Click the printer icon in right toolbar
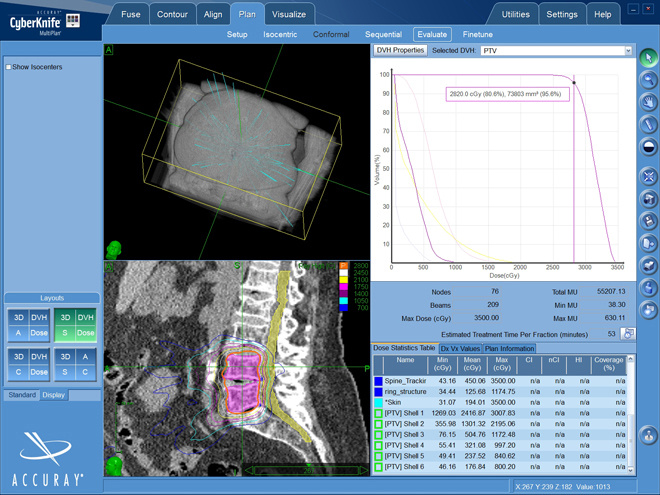Image resolution: width=660 pixels, height=495 pixels. (x=648, y=266)
